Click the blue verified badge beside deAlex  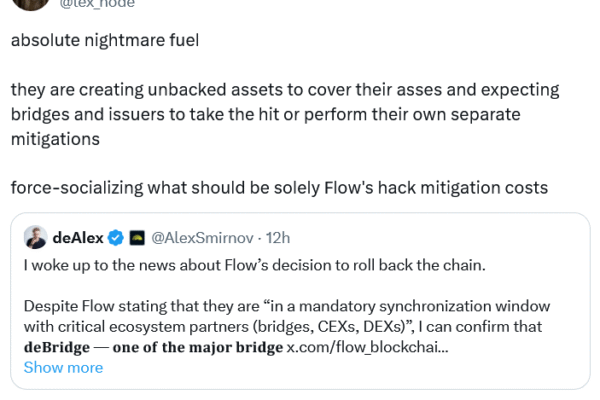[116, 238]
